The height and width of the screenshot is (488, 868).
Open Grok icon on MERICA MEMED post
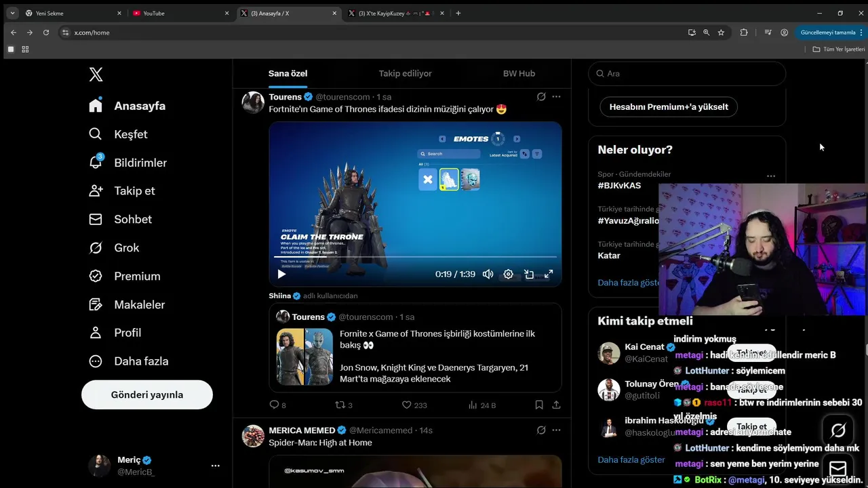point(541,430)
